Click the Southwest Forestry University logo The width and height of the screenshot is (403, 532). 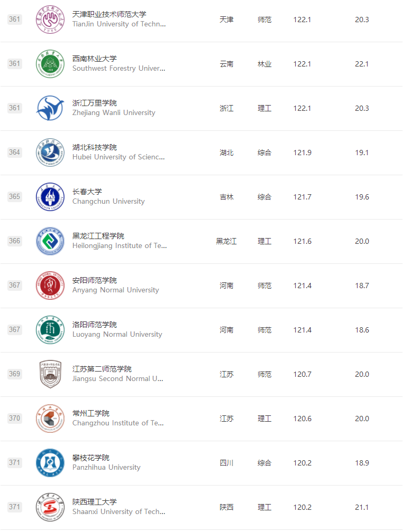coord(50,64)
